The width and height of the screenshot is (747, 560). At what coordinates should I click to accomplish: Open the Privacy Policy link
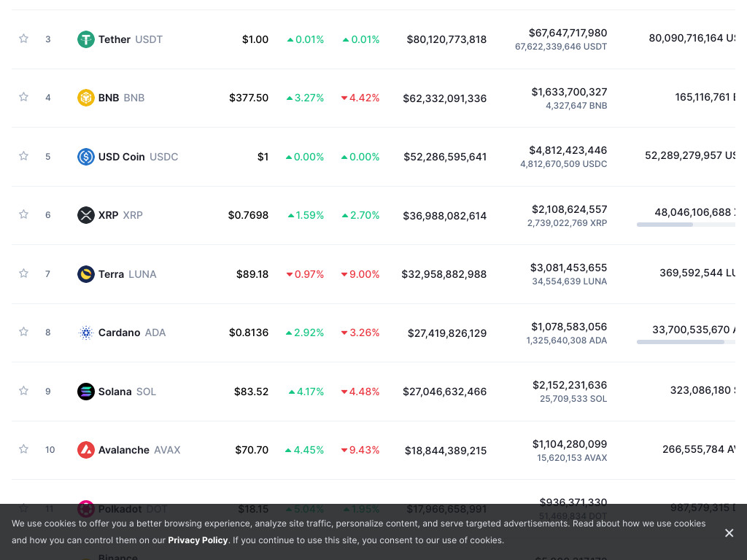[x=198, y=540]
